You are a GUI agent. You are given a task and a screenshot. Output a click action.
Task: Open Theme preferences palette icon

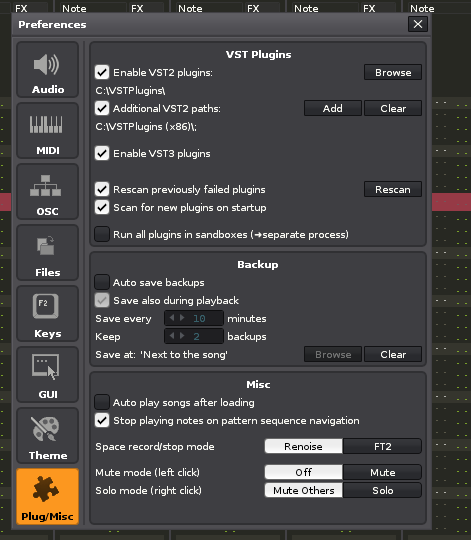[x=45, y=429]
